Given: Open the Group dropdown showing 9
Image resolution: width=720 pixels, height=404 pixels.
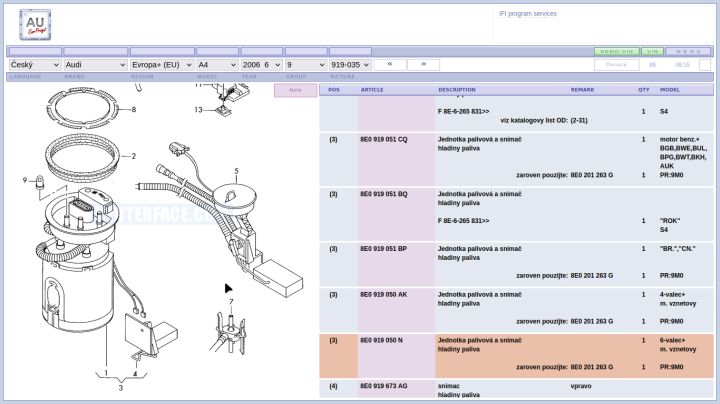Looking at the screenshot, I should tap(305, 65).
